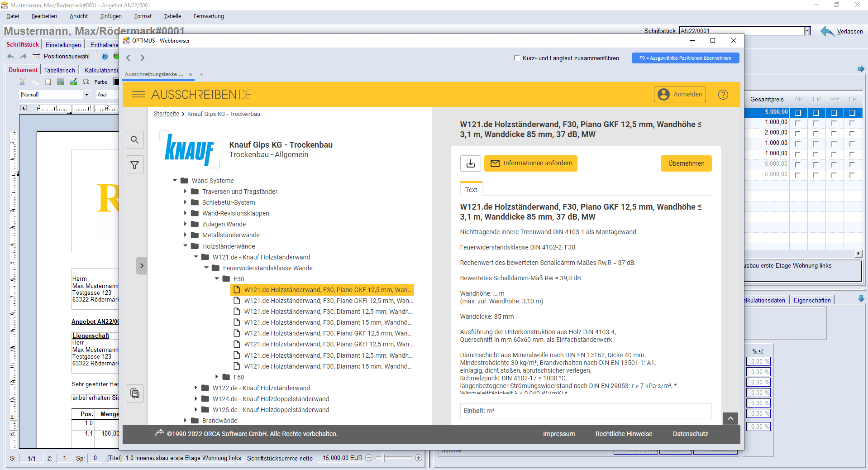This screenshot has height=470, width=868.
Task: Switch to the Tabellarisch tab
Action: point(59,70)
